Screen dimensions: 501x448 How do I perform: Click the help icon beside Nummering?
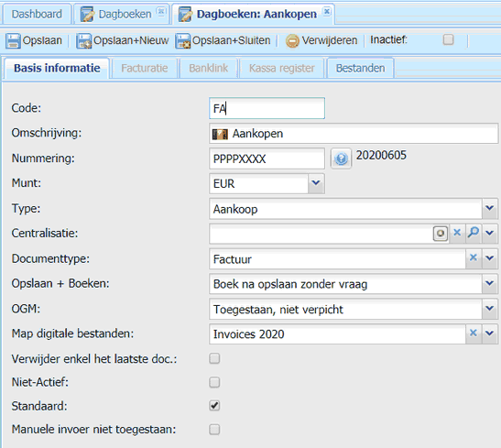tap(341, 158)
